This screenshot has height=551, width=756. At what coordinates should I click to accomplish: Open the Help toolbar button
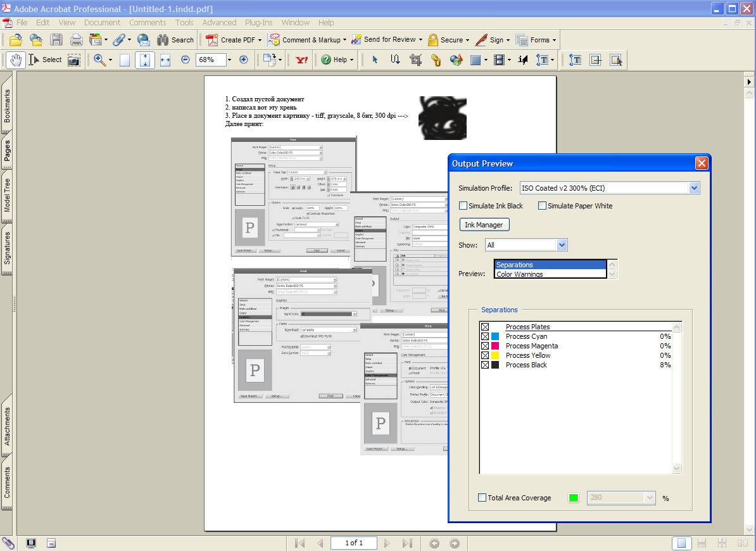coord(337,60)
